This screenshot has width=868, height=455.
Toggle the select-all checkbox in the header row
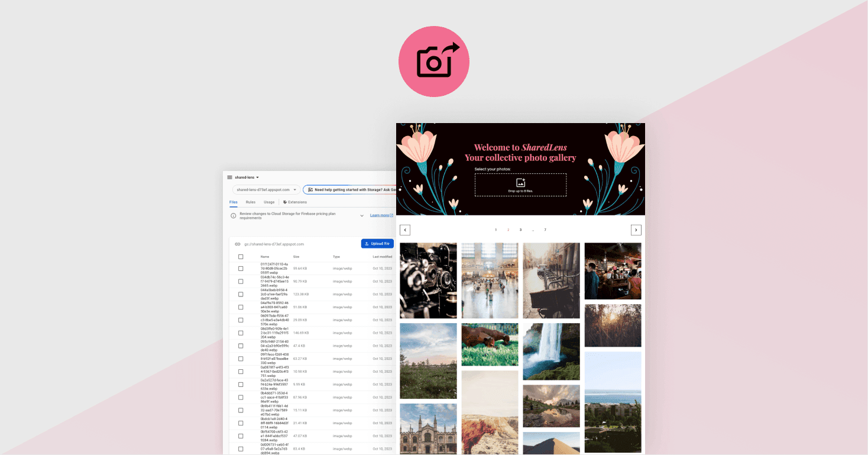coord(241,257)
